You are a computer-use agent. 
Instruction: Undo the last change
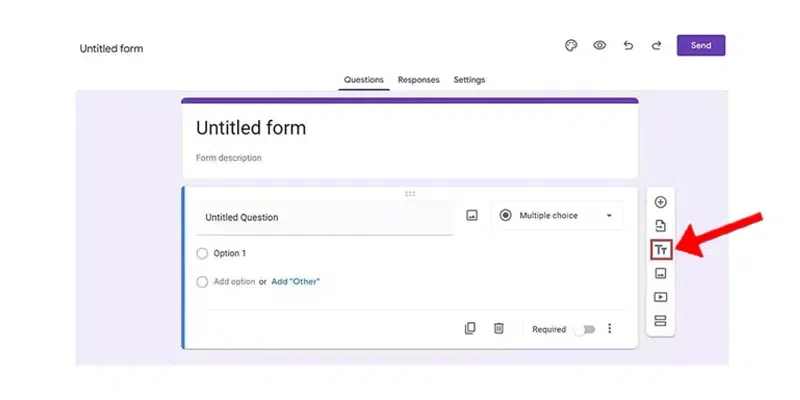[628, 46]
